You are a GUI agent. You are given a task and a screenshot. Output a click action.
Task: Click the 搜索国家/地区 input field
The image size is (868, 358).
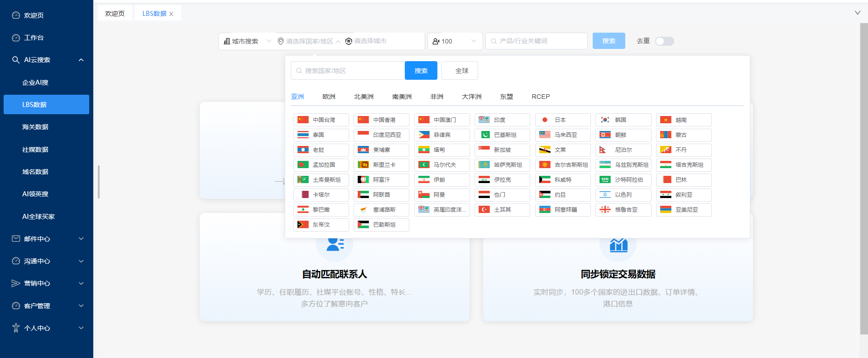tap(348, 71)
